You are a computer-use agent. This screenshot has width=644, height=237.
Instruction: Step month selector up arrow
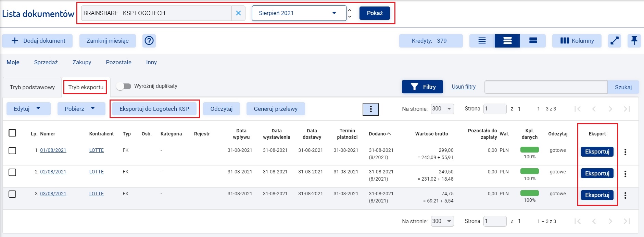pos(350,10)
